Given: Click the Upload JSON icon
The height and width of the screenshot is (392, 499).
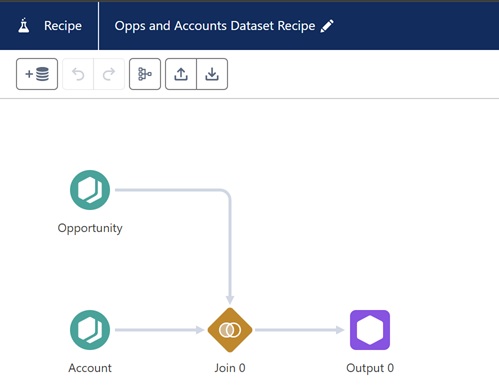Looking at the screenshot, I should coord(181,74).
